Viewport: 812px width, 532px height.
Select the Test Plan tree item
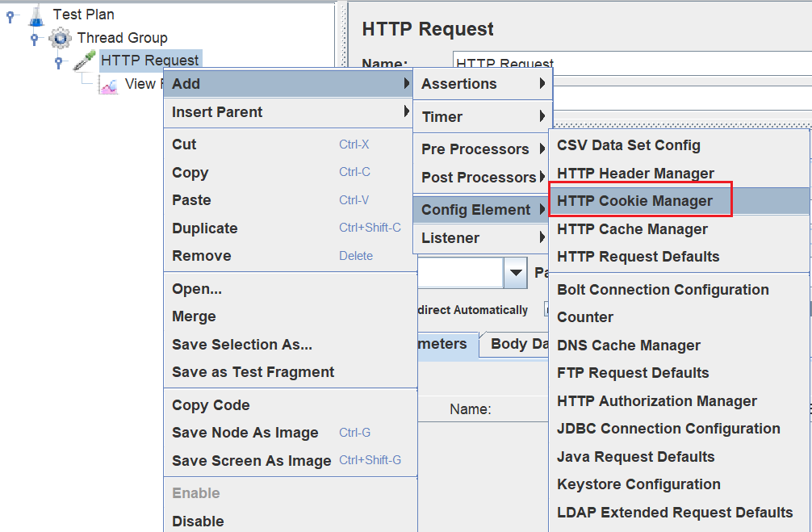pyautogui.click(x=83, y=15)
